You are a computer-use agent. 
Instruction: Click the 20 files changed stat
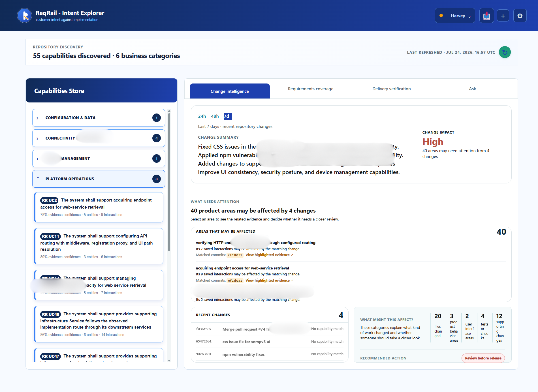[x=438, y=326]
